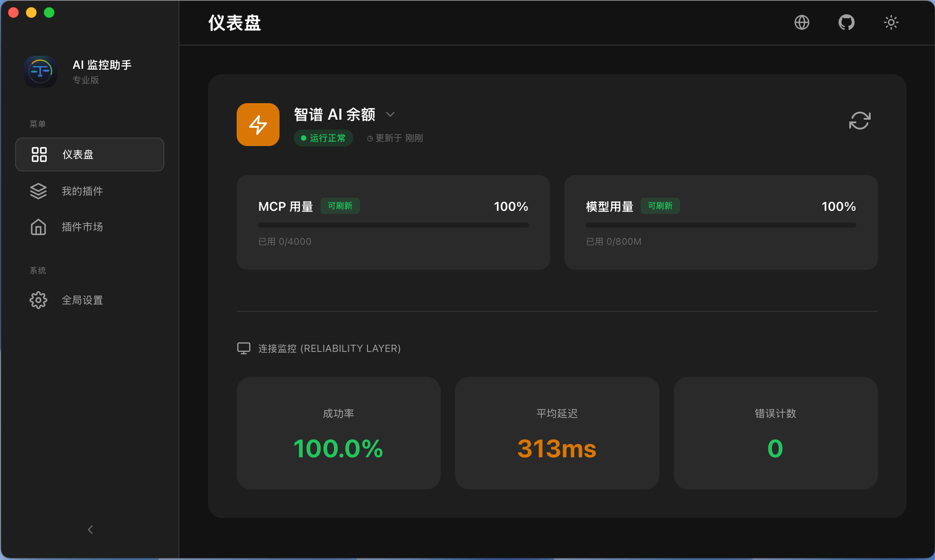The image size is (935, 560).
Task: Click the 成功率 100.0% card
Action: click(x=338, y=433)
